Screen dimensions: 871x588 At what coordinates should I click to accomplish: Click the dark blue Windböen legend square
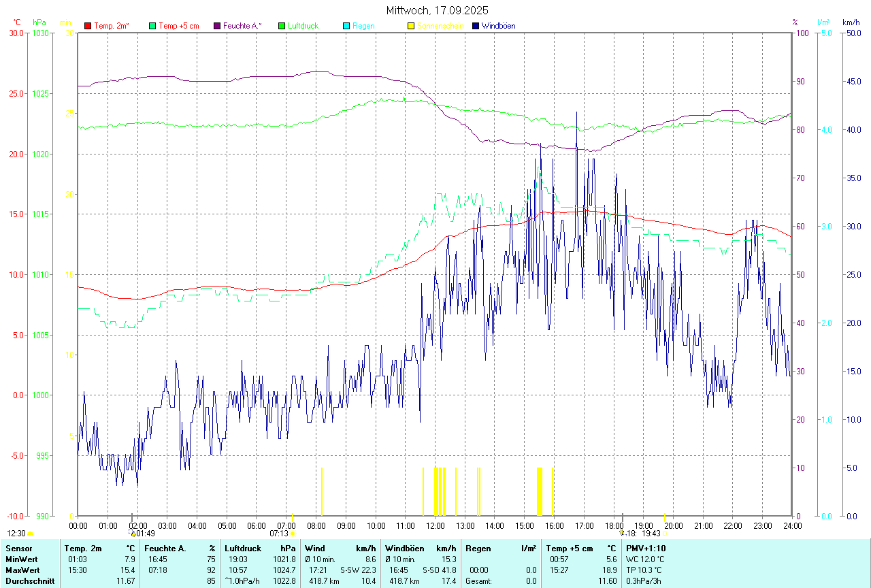(x=476, y=26)
